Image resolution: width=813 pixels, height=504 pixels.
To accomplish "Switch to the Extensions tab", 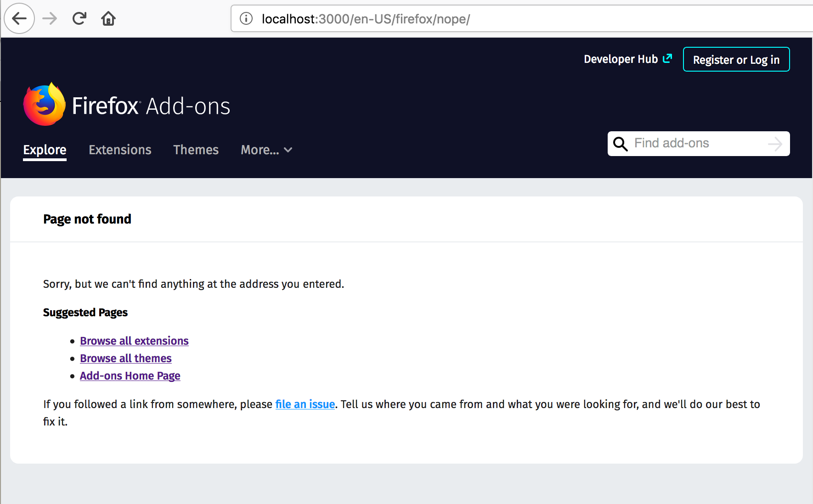I will (x=120, y=150).
